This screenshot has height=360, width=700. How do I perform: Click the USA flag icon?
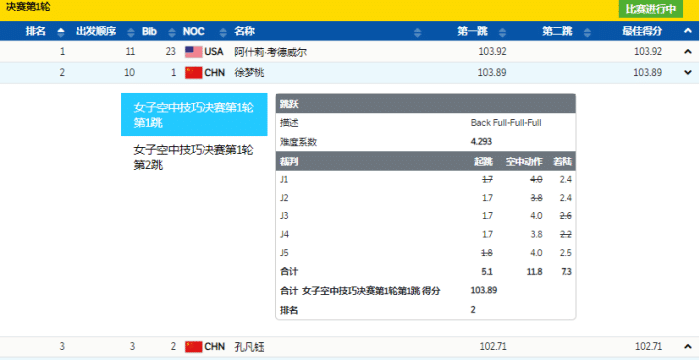click(x=194, y=52)
